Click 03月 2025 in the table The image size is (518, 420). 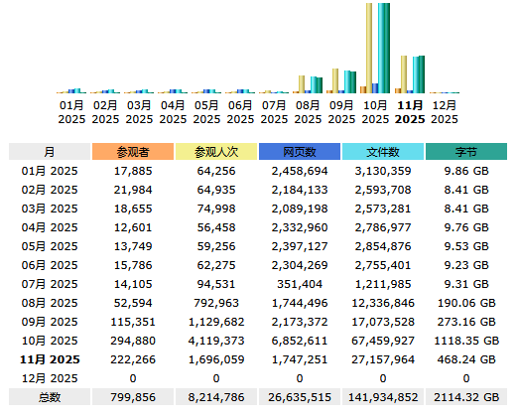tap(50, 209)
